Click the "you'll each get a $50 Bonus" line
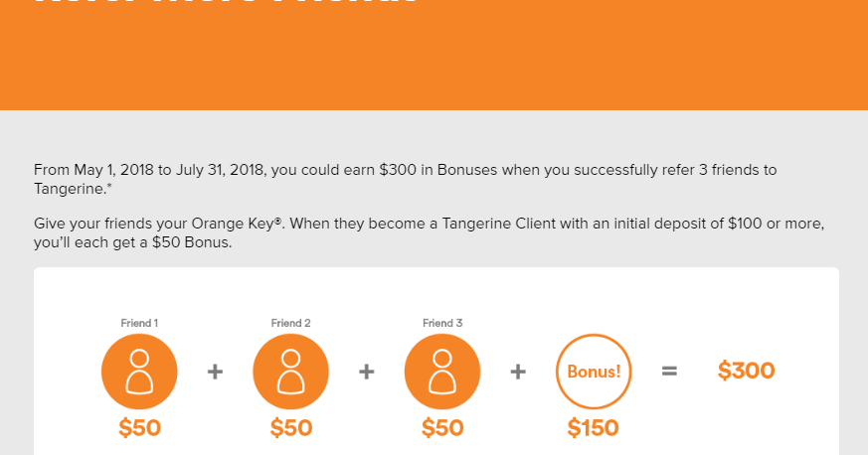 click(x=132, y=243)
